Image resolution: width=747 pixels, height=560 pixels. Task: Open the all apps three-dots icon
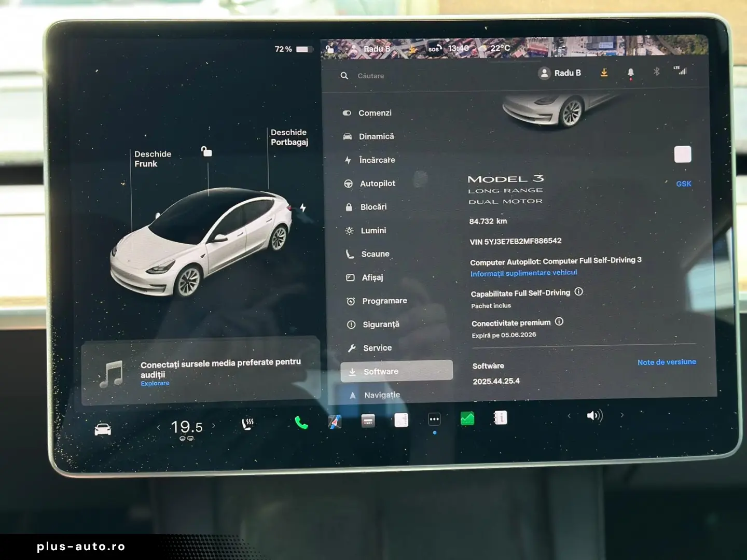tap(434, 419)
